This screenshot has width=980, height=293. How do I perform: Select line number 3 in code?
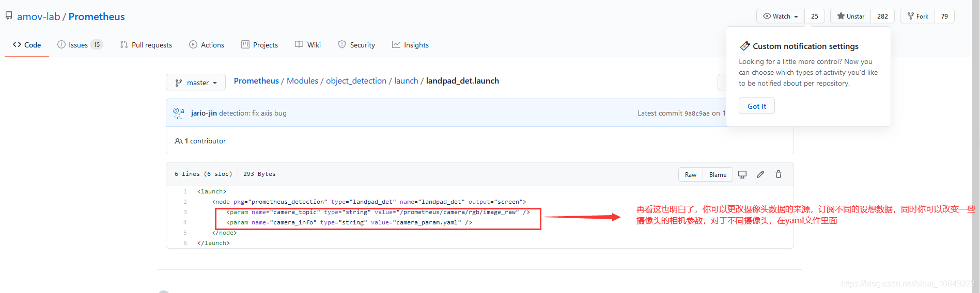coord(185,212)
